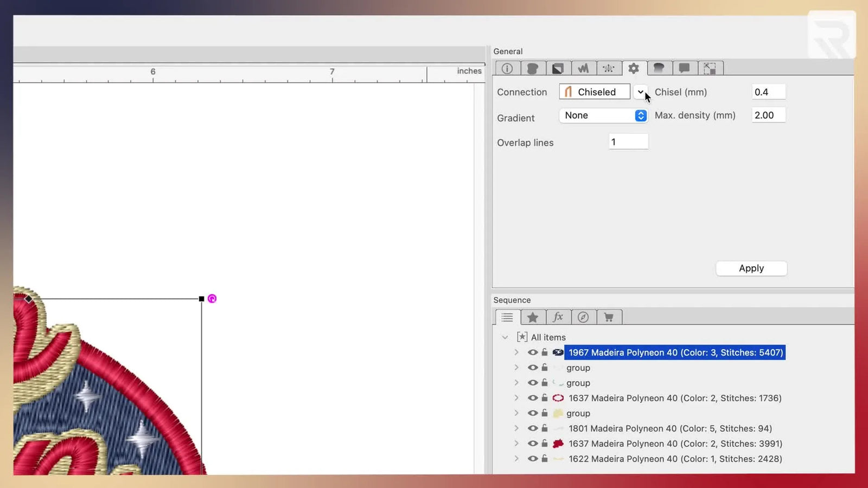Open the Connection Chiseled dropdown arrow
Viewport: 868px width, 488px height.
click(640, 92)
